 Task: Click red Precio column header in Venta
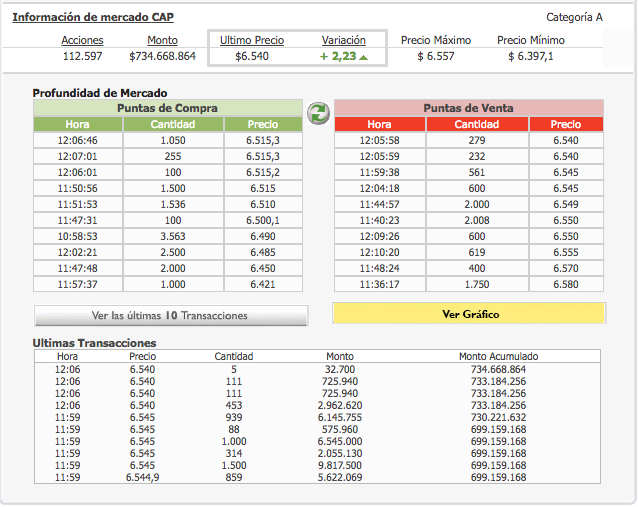566,125
